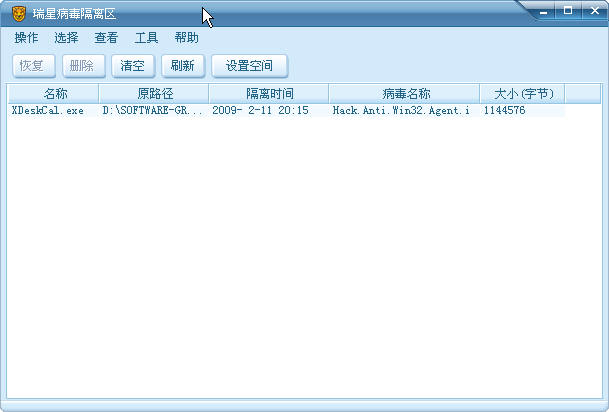Viewport: 609px width, 412px height.
Task: Click the 1144576 size value
Action: coord(504,110)
